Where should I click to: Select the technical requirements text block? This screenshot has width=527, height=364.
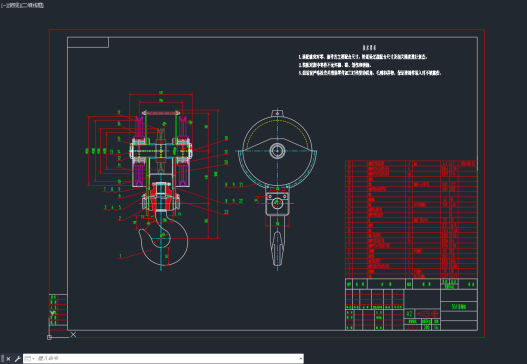tap(369, 61)
